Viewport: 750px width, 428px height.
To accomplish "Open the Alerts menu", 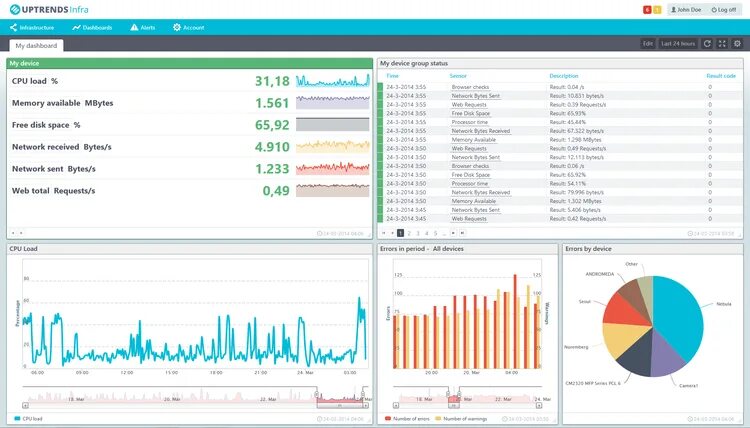I will pos(143,28).
